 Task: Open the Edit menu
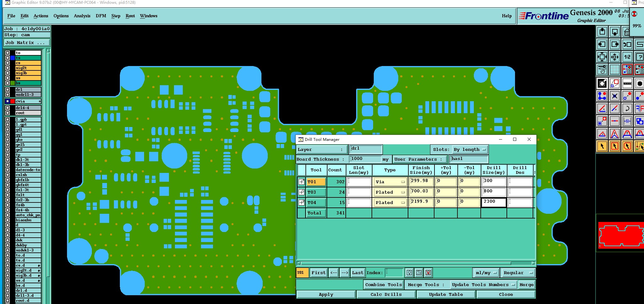click(25, 16)
